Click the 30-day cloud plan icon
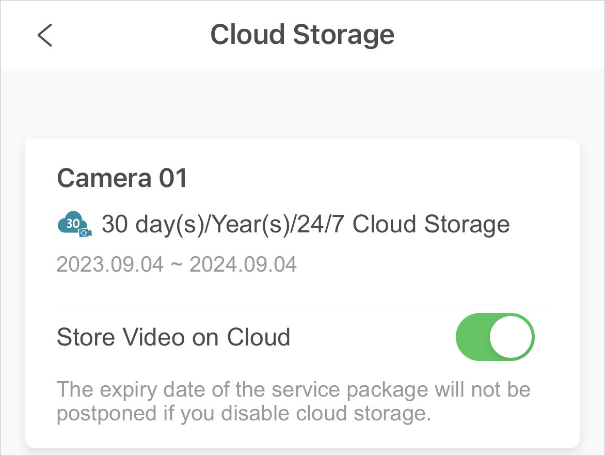This screenshot has height=456, width=605. (75, 224)
